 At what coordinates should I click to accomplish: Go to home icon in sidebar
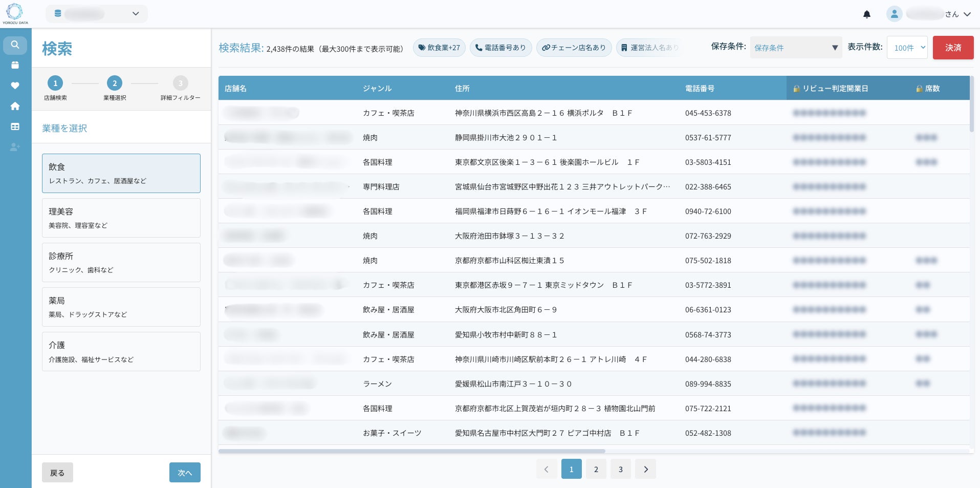[x=15, y=106]
